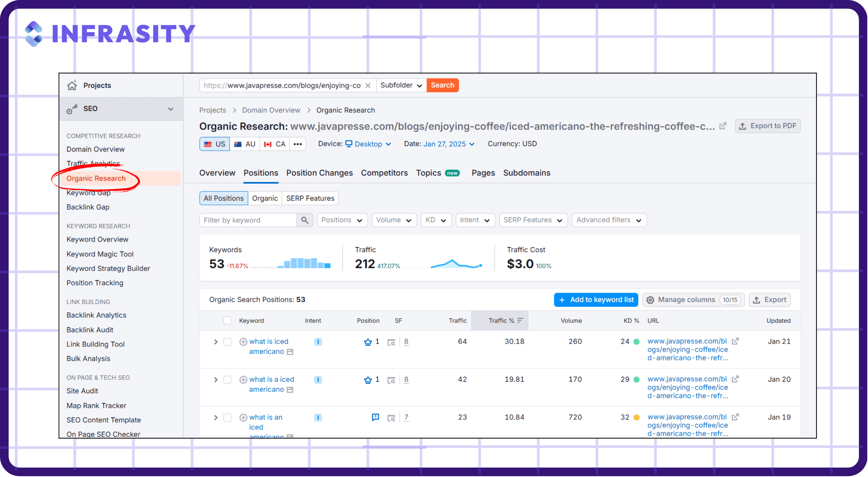868x477 pixels.
Task: Click the Intent badge in Jan 21 row
Action: pos(318,342)
